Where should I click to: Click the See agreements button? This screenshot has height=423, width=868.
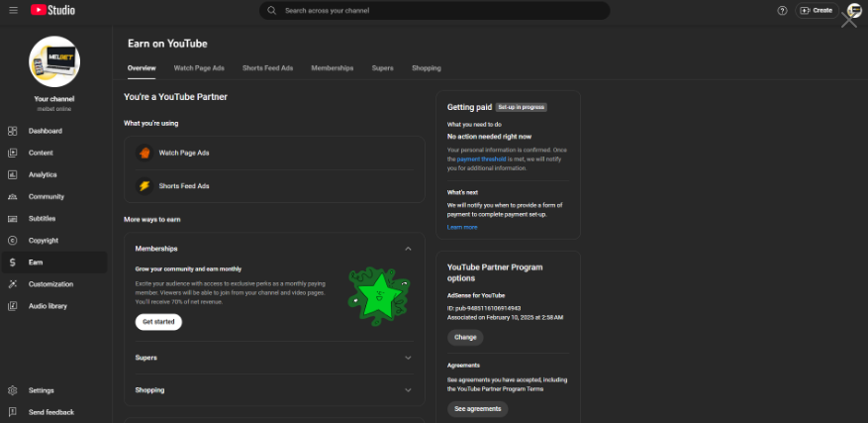(x=478, y=409)
